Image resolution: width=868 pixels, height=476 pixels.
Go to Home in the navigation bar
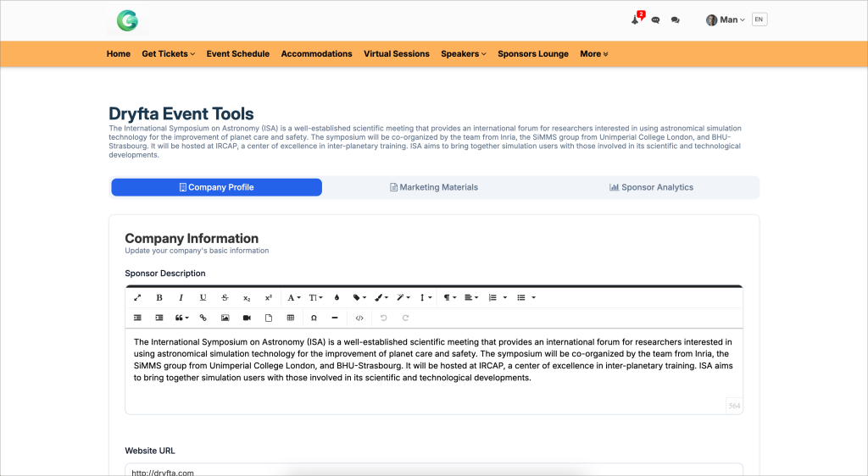pyautogui.click(x=119, y=53)
